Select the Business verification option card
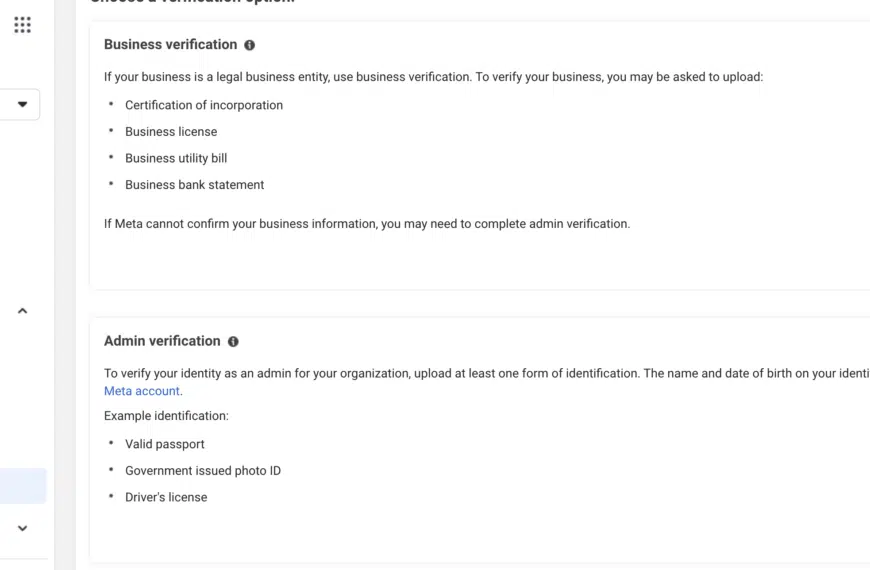Screen dimensions: 870x570 pyautogui.click(x=479, y=156)
